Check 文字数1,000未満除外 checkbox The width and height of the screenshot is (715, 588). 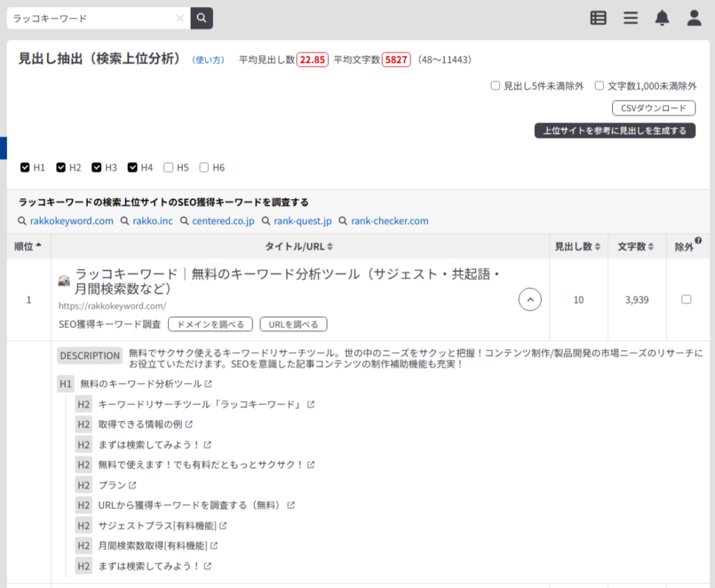pos(599,86)
